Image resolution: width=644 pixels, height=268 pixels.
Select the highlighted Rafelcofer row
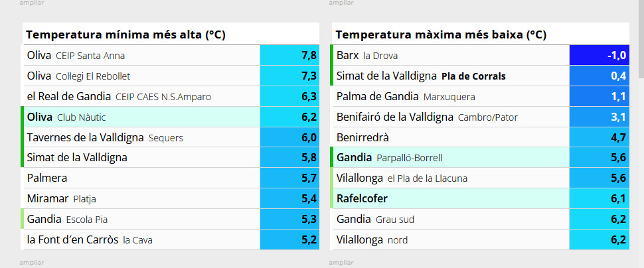click(x=480, y=198)
